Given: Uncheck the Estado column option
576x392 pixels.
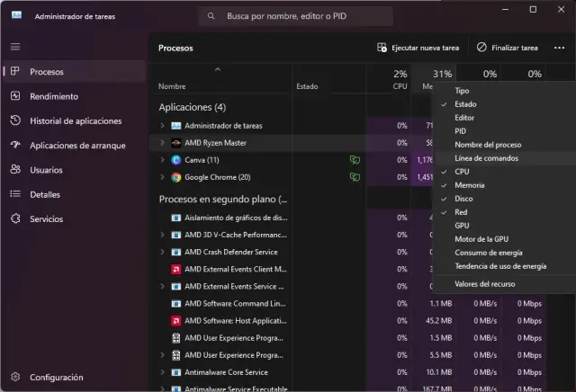Looking at the screenshot, I should pos(466,104).
